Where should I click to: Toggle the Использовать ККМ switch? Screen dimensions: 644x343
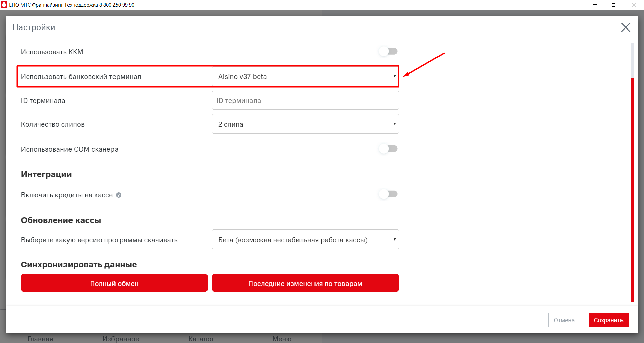point(388,51)
